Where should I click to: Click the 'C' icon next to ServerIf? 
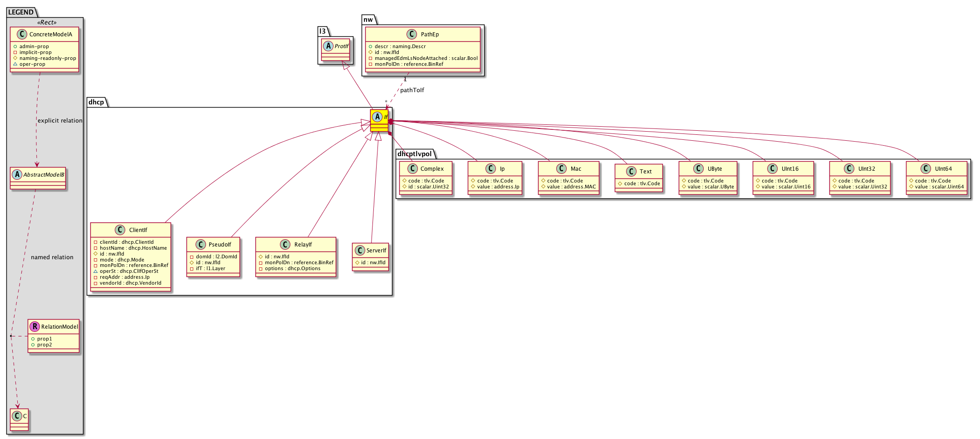coord(360,250)
